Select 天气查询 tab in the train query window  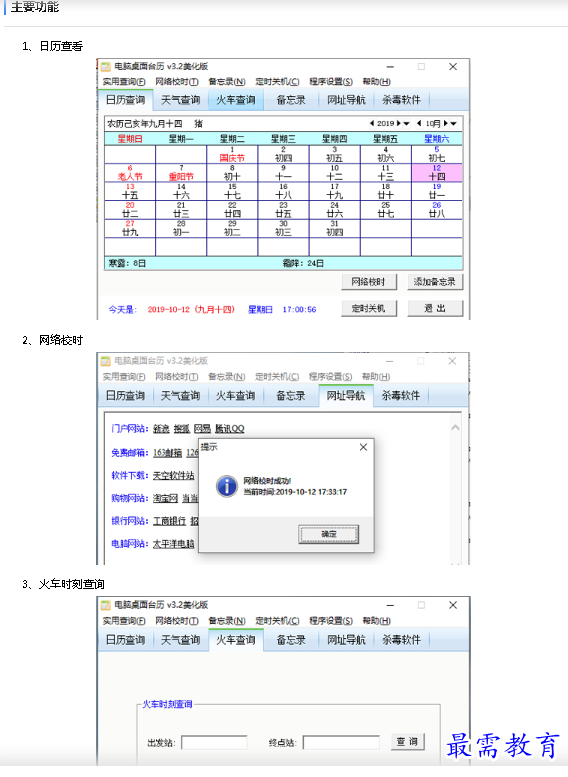tap(180, 640)
